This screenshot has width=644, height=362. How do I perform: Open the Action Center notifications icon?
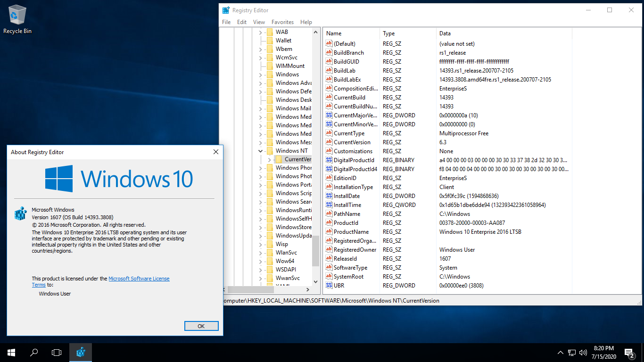[x=629, y=353]
